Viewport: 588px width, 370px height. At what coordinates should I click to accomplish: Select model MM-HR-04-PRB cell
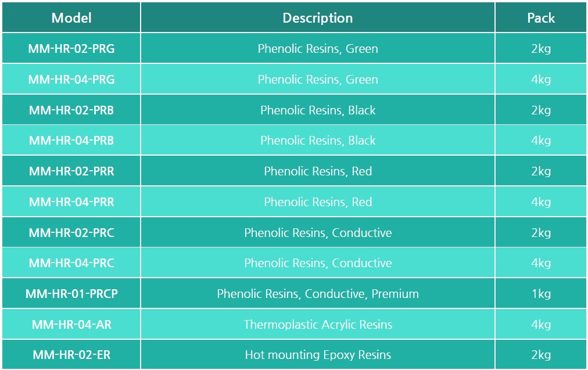[x=71, y=140]
